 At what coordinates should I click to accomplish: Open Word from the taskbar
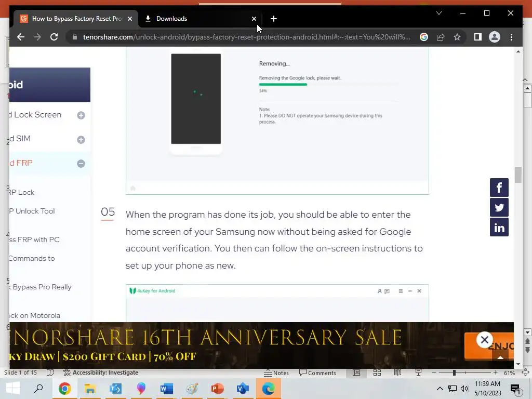tap(167, 389)
